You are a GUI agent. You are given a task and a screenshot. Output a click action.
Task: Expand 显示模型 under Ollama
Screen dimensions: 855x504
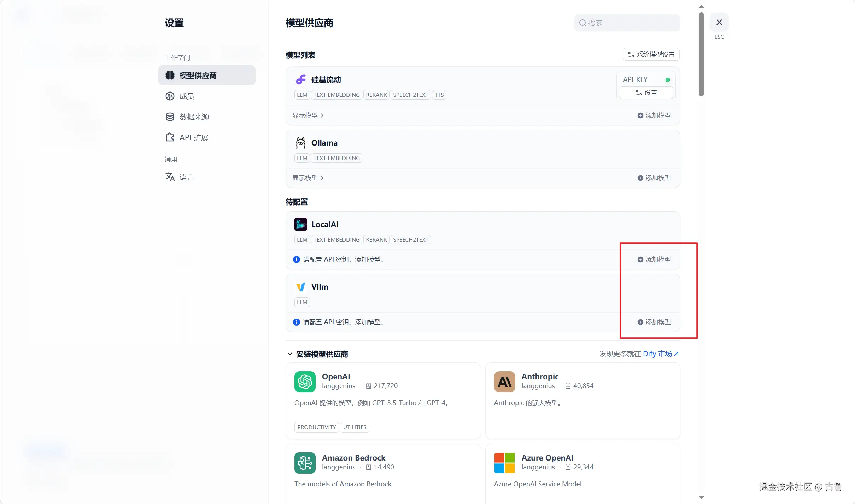click(308, 178)
